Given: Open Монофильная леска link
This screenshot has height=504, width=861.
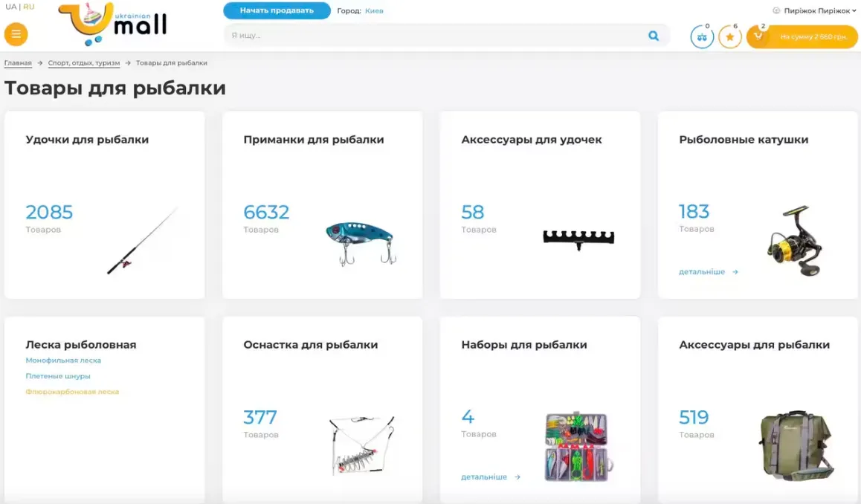Looking at the screenshot, I should [x=63, y=360].
